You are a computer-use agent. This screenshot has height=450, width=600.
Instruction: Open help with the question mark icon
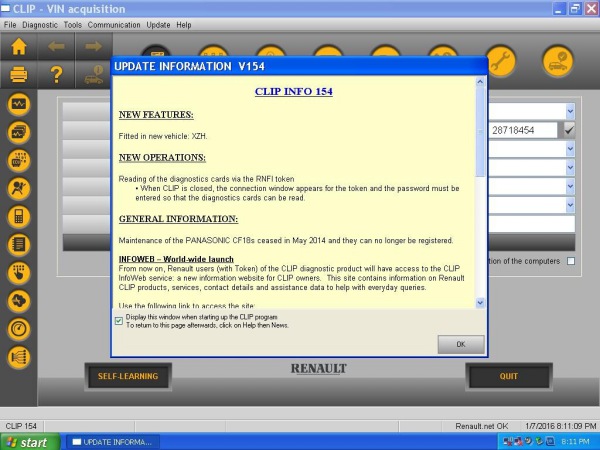coord(56,75)
